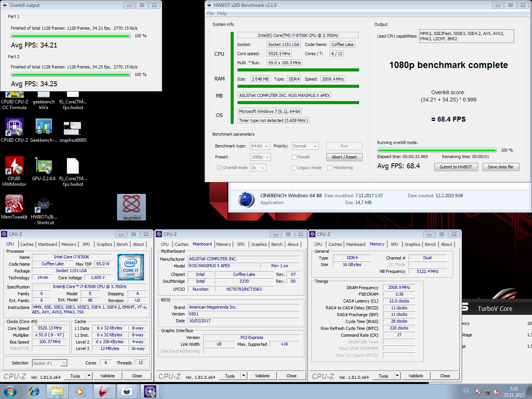The image size is (532, 399).
Task: Click the Action Center flag tray icon
Action: [x=478, y=392]
